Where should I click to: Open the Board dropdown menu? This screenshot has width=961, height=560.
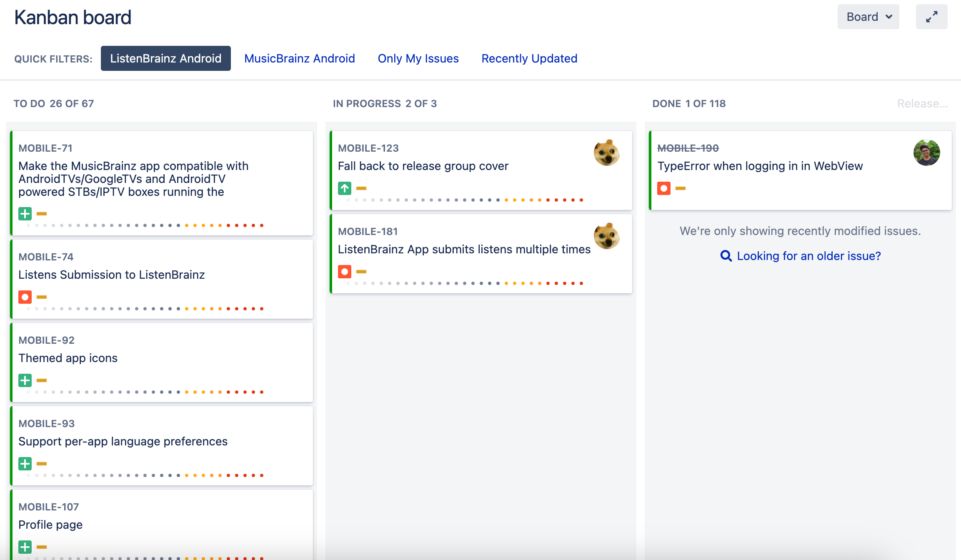868,17
